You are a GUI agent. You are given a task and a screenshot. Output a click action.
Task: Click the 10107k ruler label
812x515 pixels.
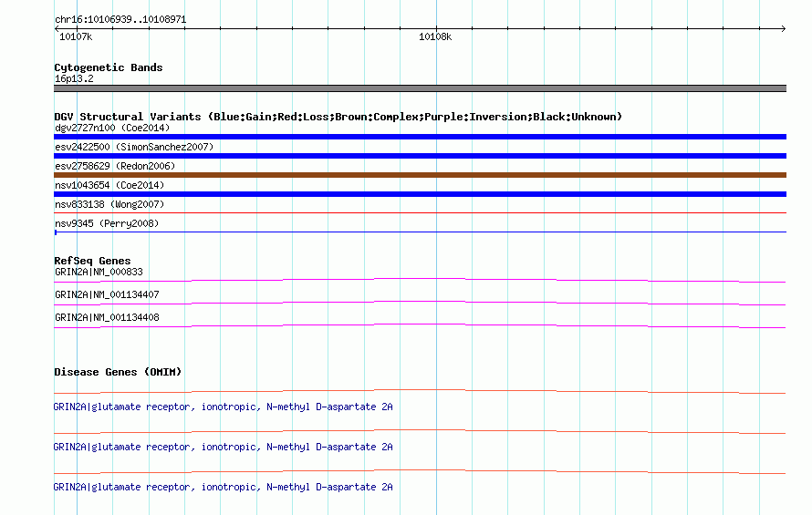(76, 36)
